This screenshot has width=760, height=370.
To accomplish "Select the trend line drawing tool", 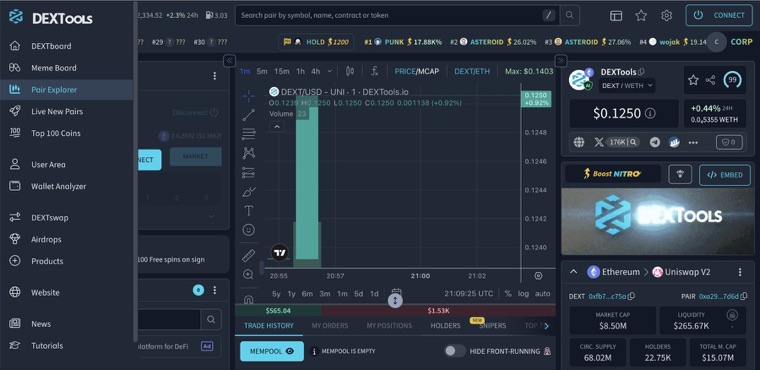I will coord(249,115).
